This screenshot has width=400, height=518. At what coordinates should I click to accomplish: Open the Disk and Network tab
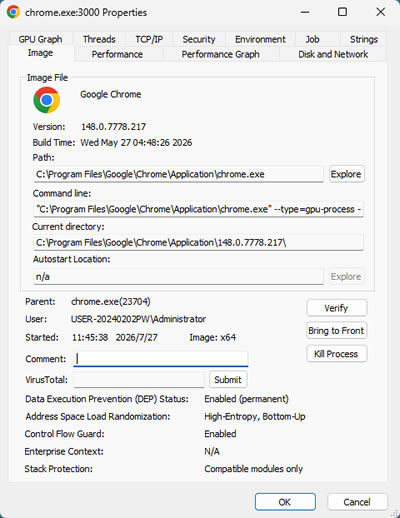pyautogui.click(x=333, y=54)
